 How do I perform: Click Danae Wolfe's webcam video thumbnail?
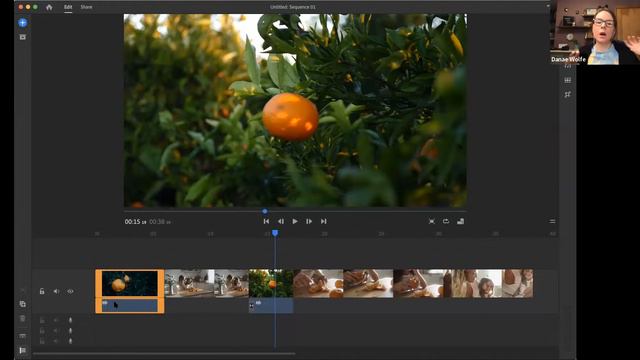[595, 32]
